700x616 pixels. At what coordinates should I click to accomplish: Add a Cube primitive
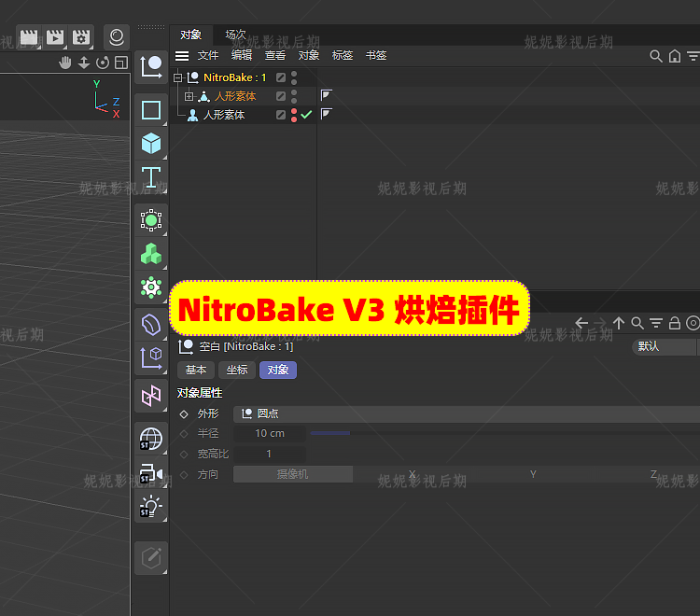pyautogui.click(x=151, y=144)
